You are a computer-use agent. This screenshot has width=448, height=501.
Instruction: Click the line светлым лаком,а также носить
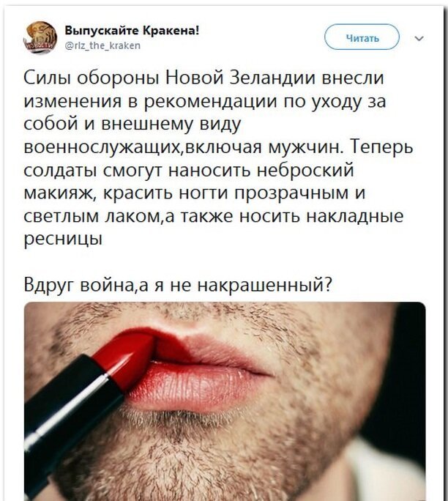coord(214,216)
